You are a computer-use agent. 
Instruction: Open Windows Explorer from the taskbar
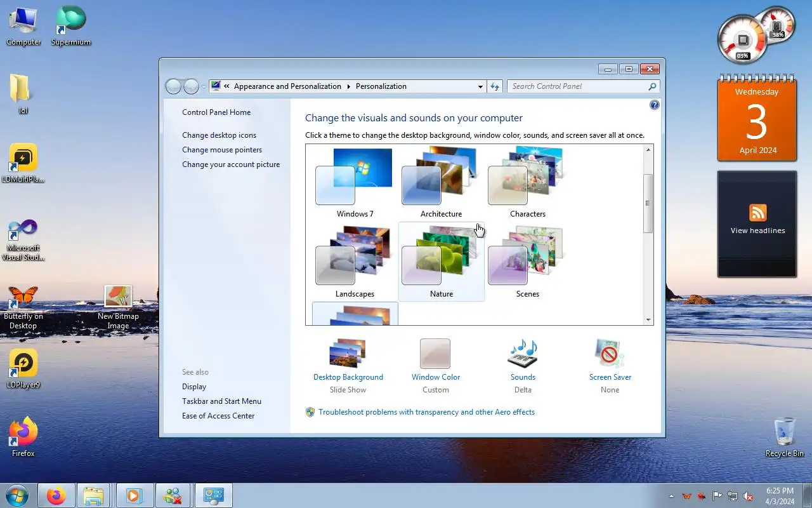[x=93, y=495]
